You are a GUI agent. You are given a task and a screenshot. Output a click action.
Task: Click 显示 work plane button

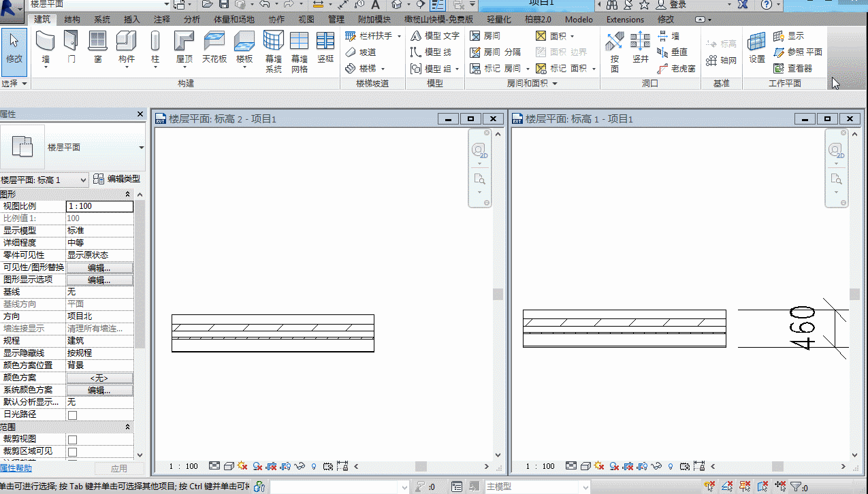pos(789,35)
